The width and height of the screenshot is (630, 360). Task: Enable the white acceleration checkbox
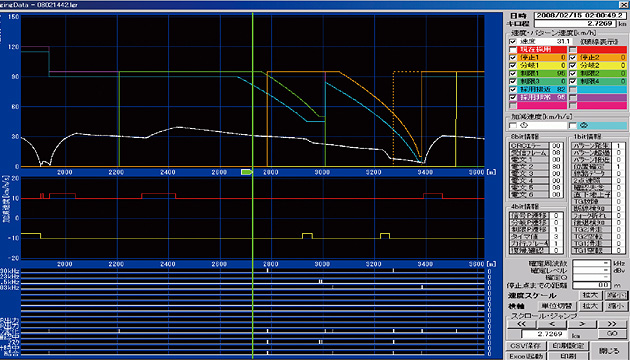pyautogui.click(x=513, y=126)
